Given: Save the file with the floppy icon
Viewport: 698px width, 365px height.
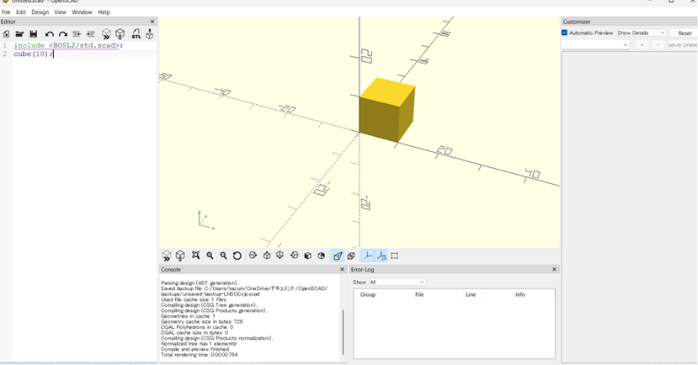Looking at the screenshot, I should (33, 34).
